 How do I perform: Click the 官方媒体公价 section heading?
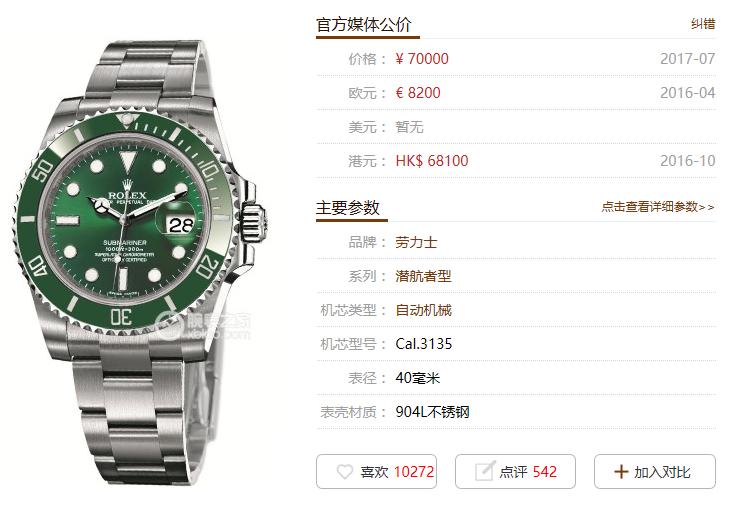[364, 25]
